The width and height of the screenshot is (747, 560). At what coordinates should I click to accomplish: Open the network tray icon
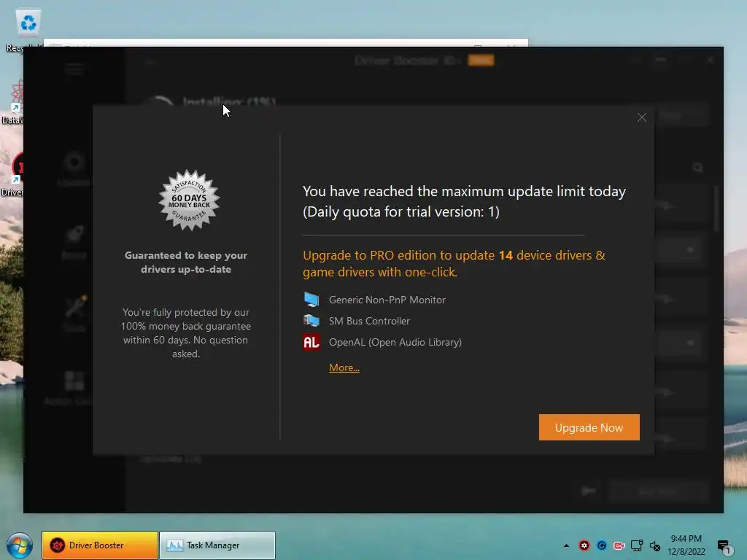[x=636, y=545]
